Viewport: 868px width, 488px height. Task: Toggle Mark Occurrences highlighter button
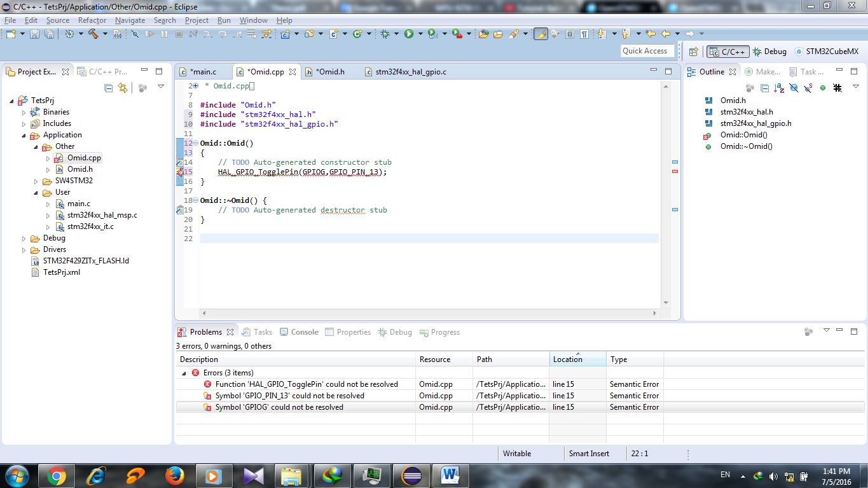[x=541, y=34]
